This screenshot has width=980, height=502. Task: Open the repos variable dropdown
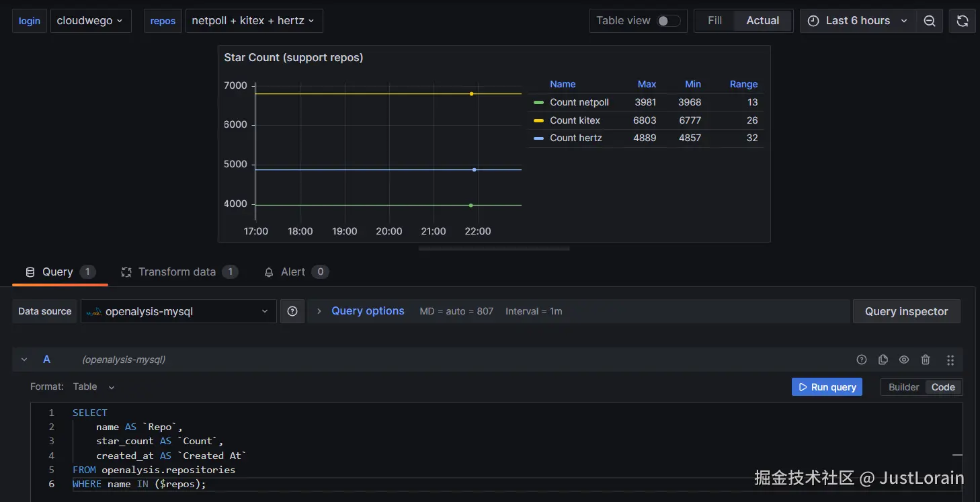click(254, 21)
